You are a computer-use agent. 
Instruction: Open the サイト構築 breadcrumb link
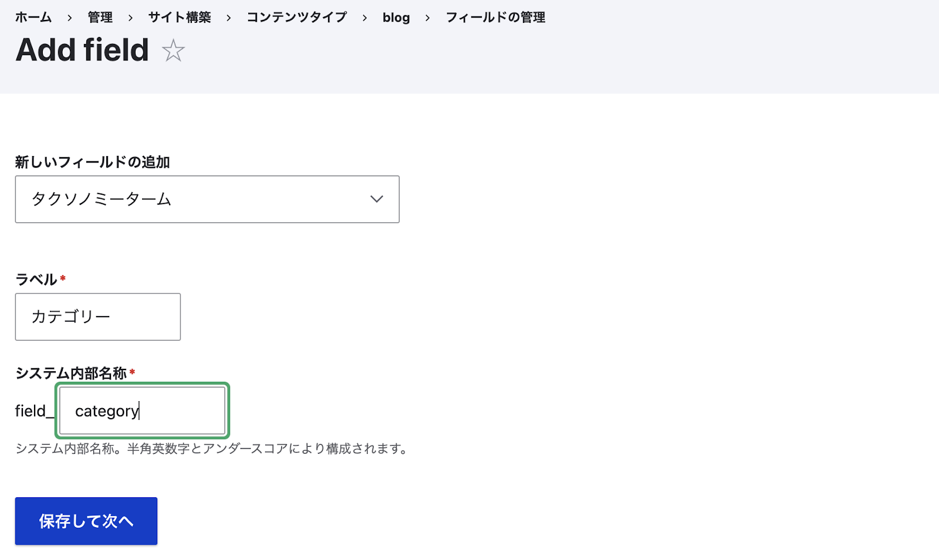tap(180, 18)
